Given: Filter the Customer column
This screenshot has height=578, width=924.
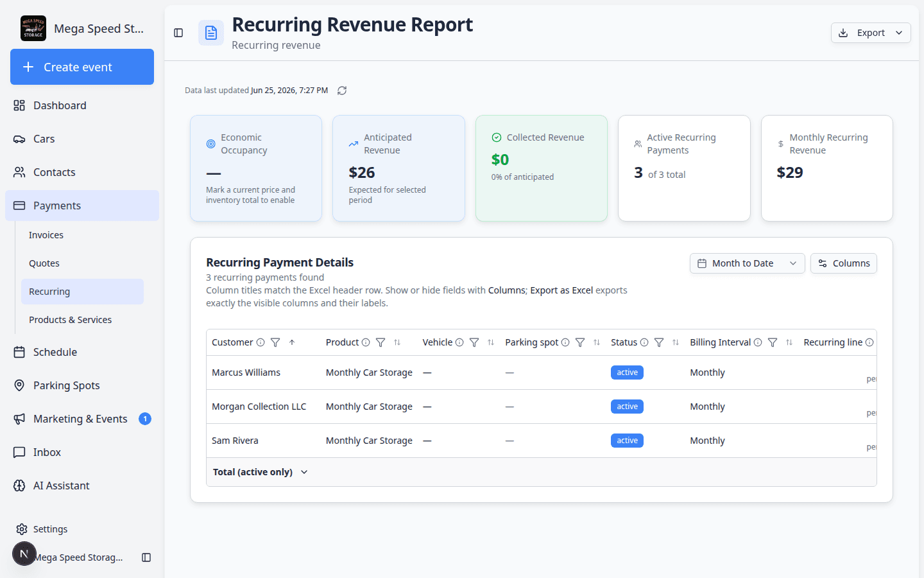Looking at the screenshot, I should pos(275,342).
